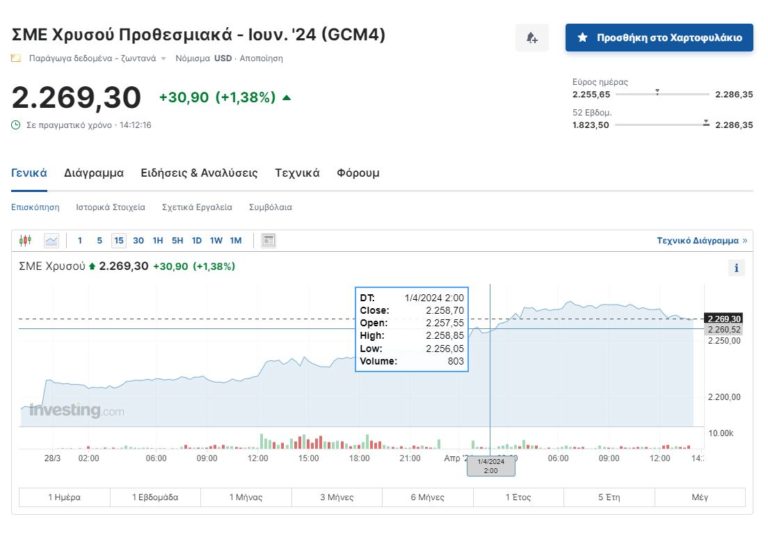Image resolution: width=768 pixels, height=544 pixels.
Task: Switch to the Ειδήσεις & Αναλύσεις tab
Action: click(x=199, y=173)
